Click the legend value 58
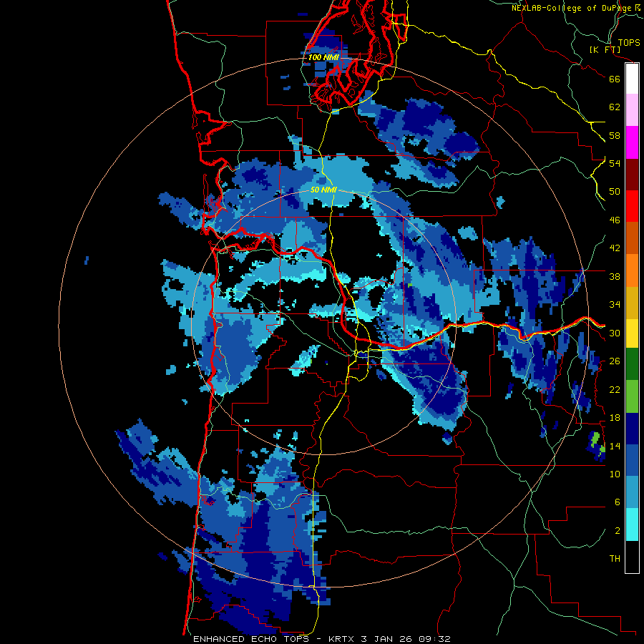Image resolution: width=644 pixels, height=644 pixels. (x=615, y=135)
